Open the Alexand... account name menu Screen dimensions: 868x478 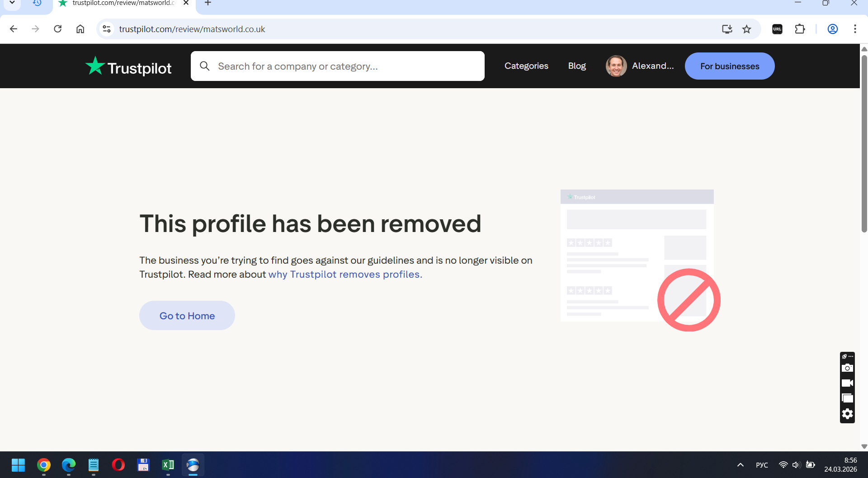coord(653,66)
